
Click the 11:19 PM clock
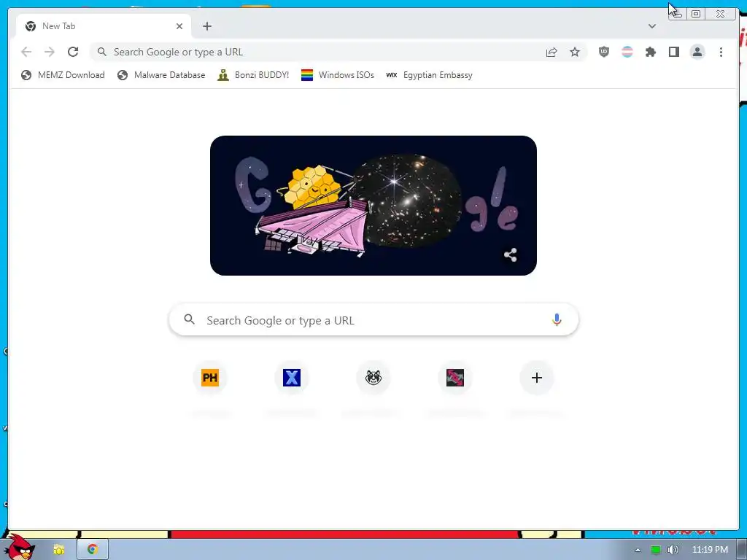coord(710,550)
